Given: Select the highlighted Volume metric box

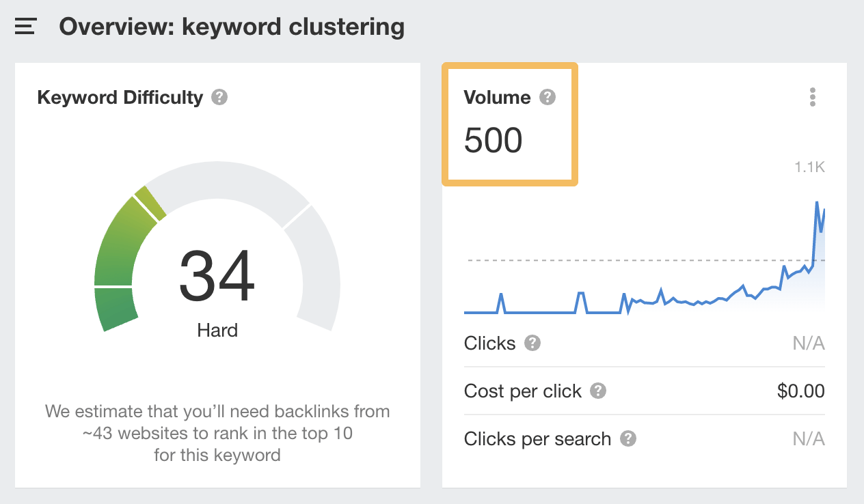Looking at the screenshot, I should pos(509,124).
